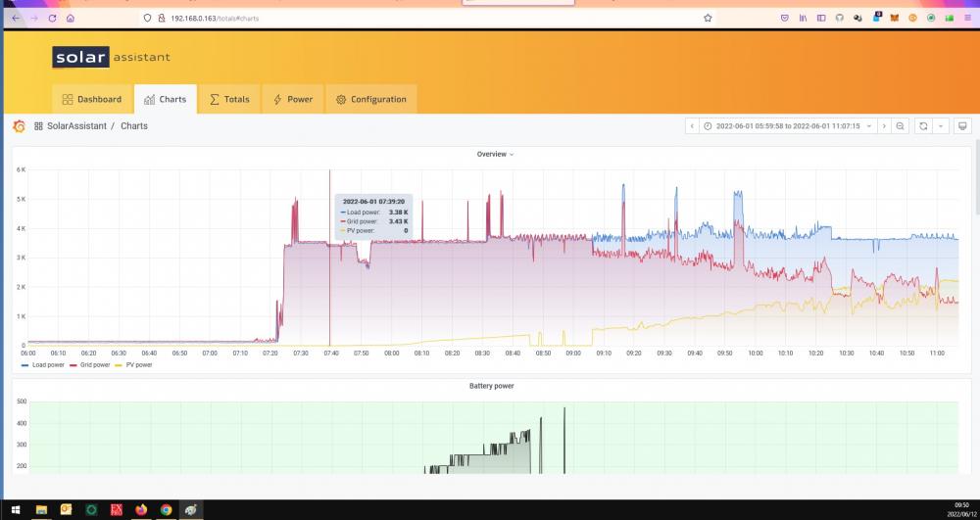980x520 pixels.
Task: Open the Battery power panel title
Action: pyautogui.click(x=491, y=387)
